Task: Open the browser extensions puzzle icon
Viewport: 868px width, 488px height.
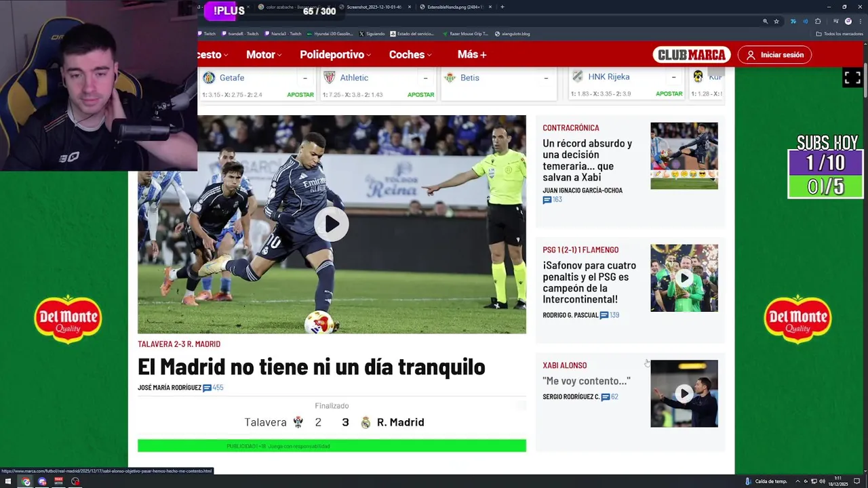Action: click(818, 21)
